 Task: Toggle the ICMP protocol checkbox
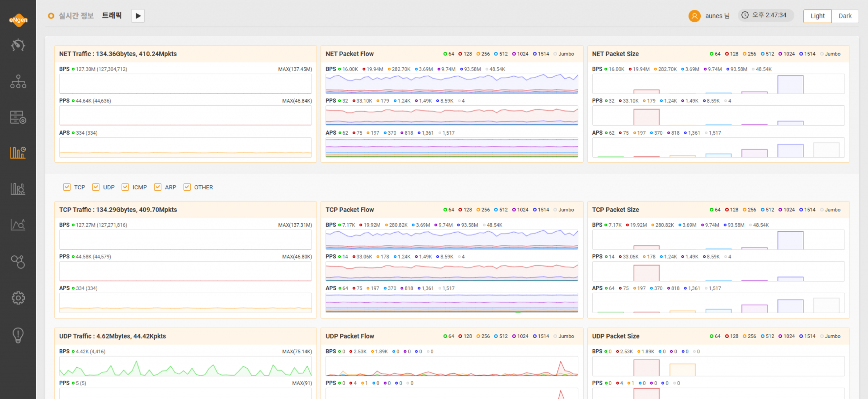click(125, 187)
